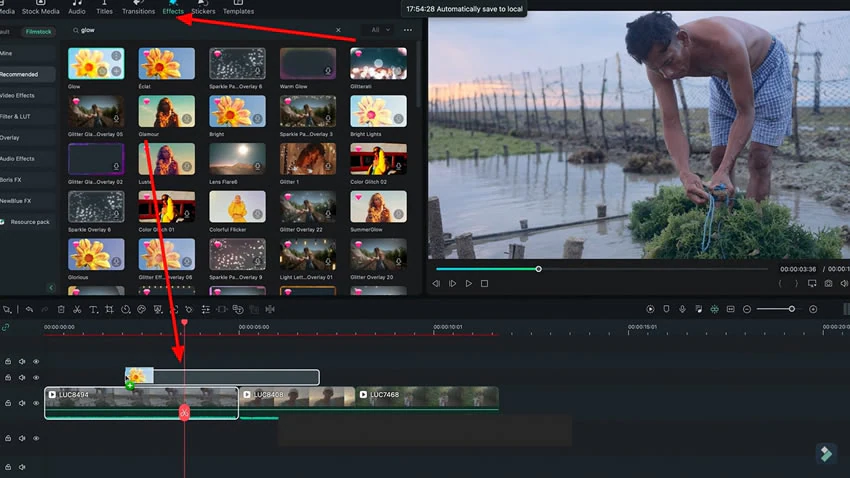The height and width of the screenshot is (478, 850).
Task: Open the color palette tool icon
Action: 141,309
